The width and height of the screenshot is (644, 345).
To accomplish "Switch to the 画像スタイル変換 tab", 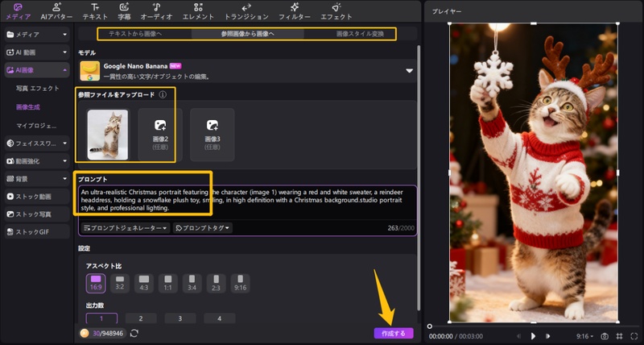I will click(x=360, y=34).
